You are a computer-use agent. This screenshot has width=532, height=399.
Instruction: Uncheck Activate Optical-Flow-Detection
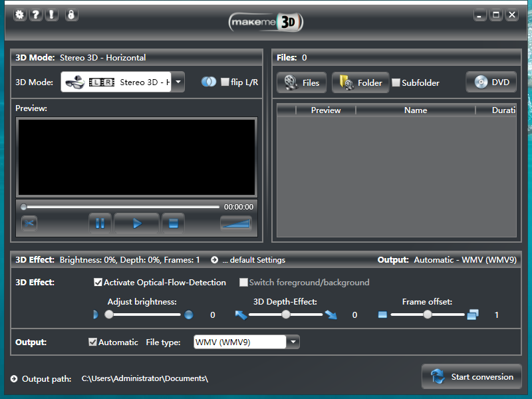(98, 283)
